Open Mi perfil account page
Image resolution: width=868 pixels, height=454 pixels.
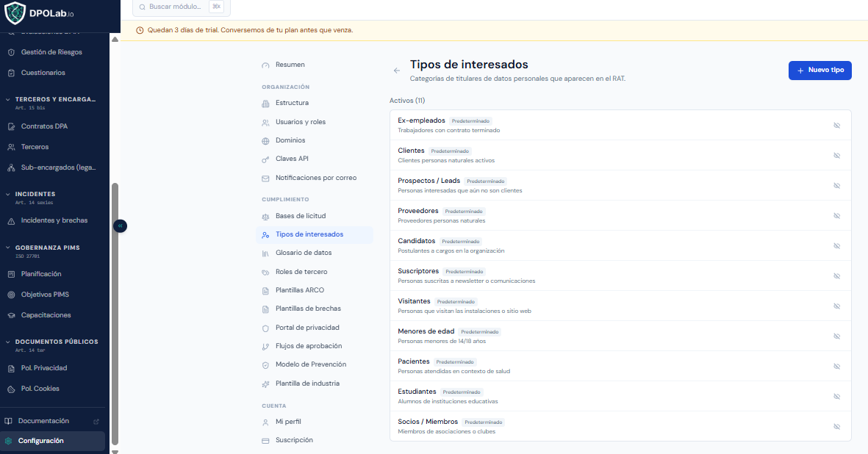(x=315, y=422)
